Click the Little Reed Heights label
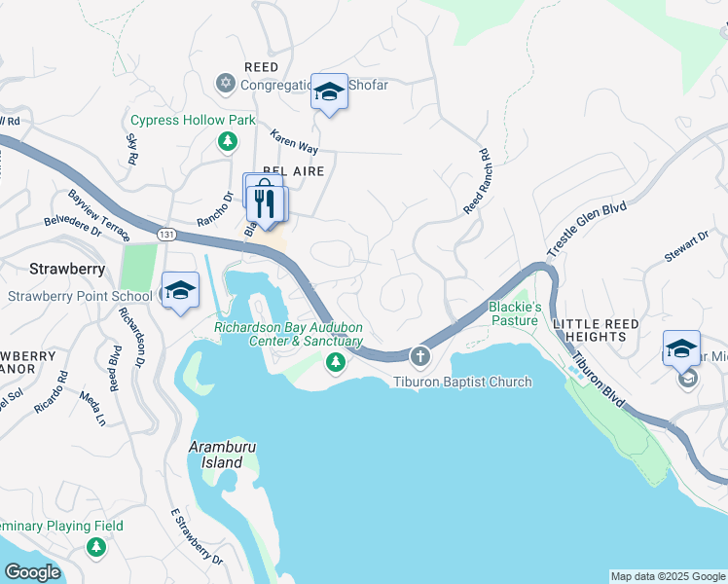Image resolution: width=728 pixels, height=584 pixels. point(597,330)
